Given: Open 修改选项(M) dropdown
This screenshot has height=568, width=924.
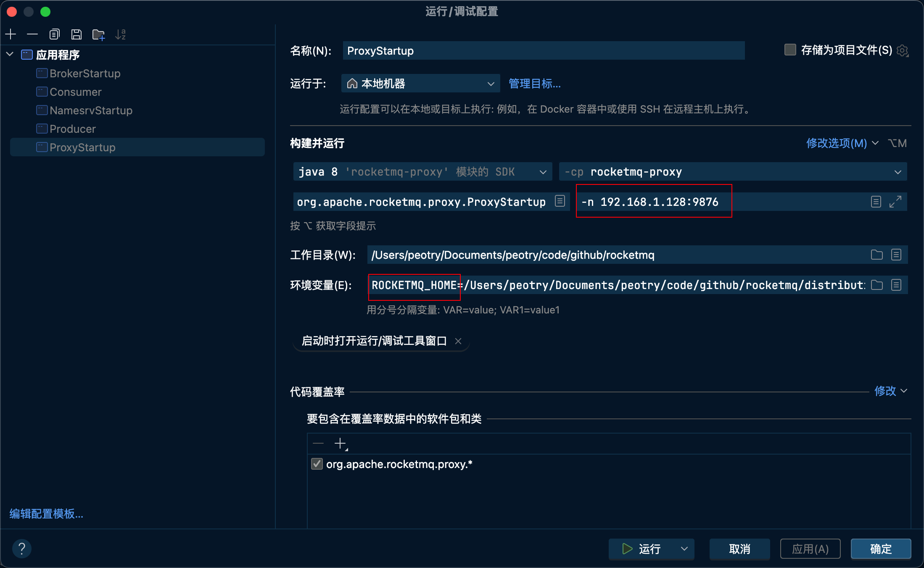Looking at the screenshot, I should pos(842,143).
